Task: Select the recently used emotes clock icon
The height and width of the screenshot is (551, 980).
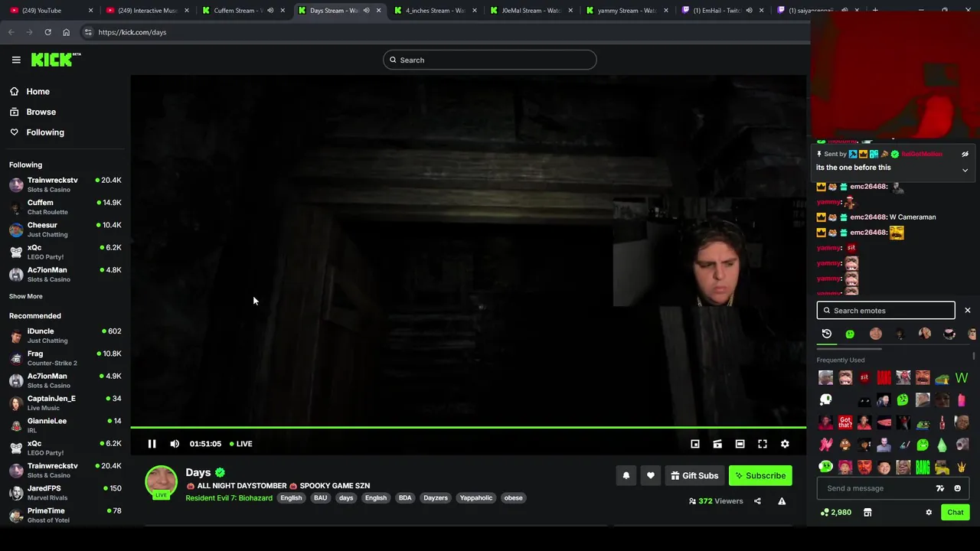Action: tap(827, 334)
